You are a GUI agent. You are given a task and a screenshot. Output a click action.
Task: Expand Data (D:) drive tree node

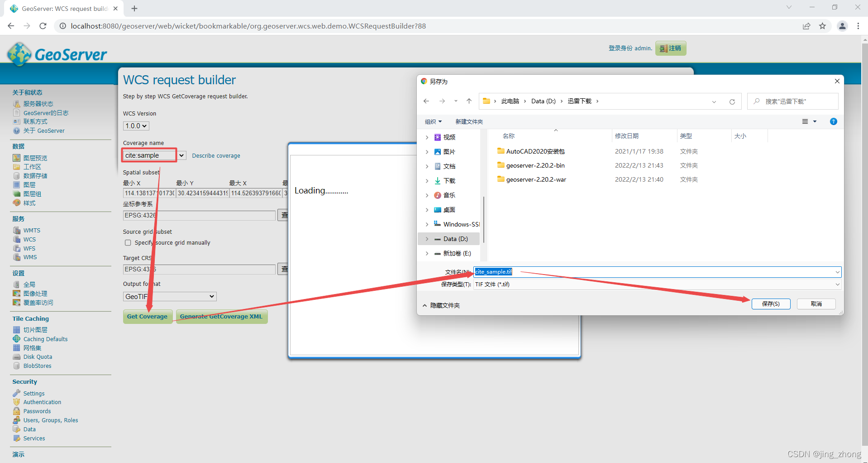[427, 239]
